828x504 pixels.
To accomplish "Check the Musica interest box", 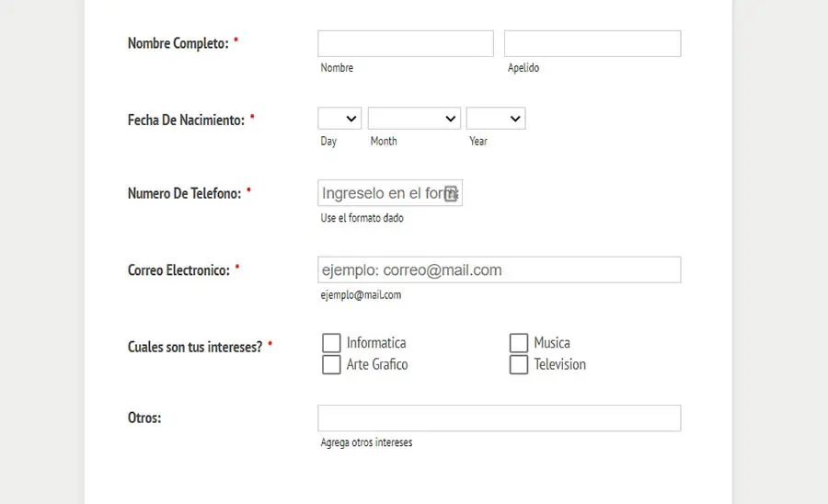I will point(519,343).
